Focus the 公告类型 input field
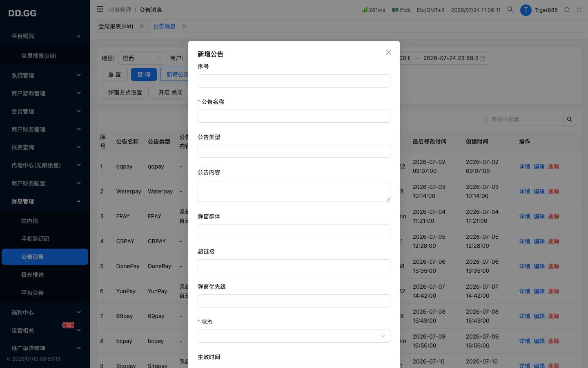Image resolution: width=588 pixels, height=368 pixels. [x=294, y=151]
